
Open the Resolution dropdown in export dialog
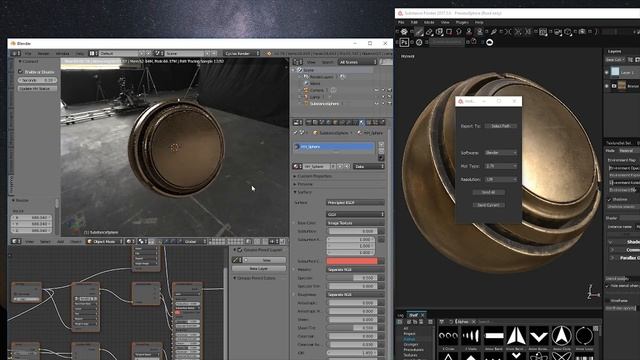[x=501, y=180]
